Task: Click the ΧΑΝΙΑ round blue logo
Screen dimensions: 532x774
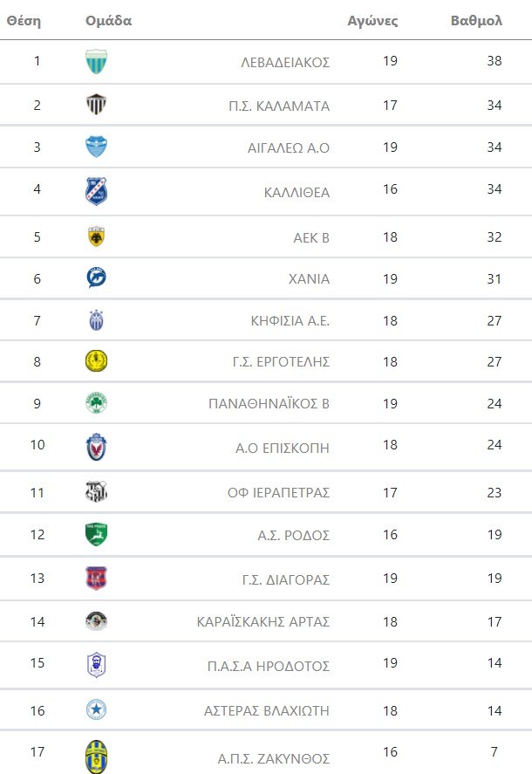Action: click(96, 278)
